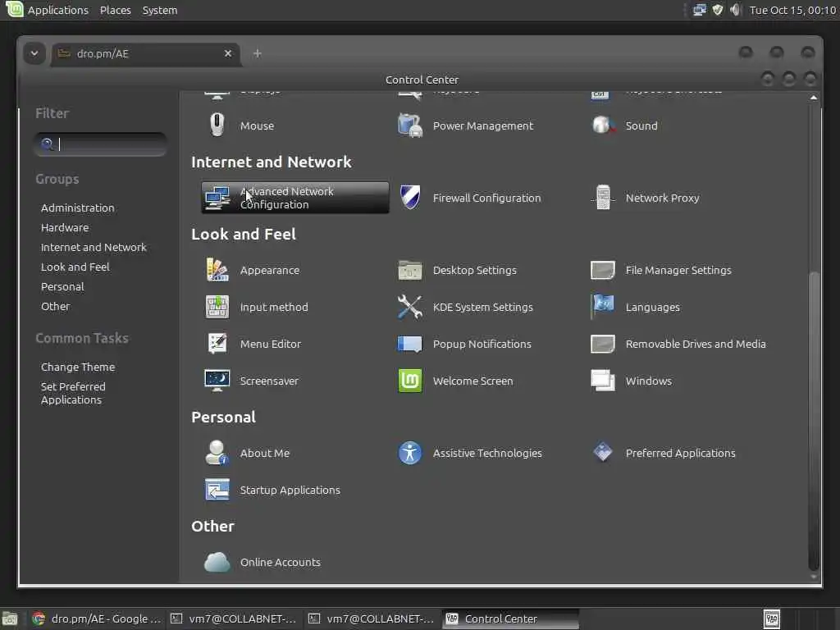Open Input method icon
Screen dimensions: 840x630
point(217,307)
